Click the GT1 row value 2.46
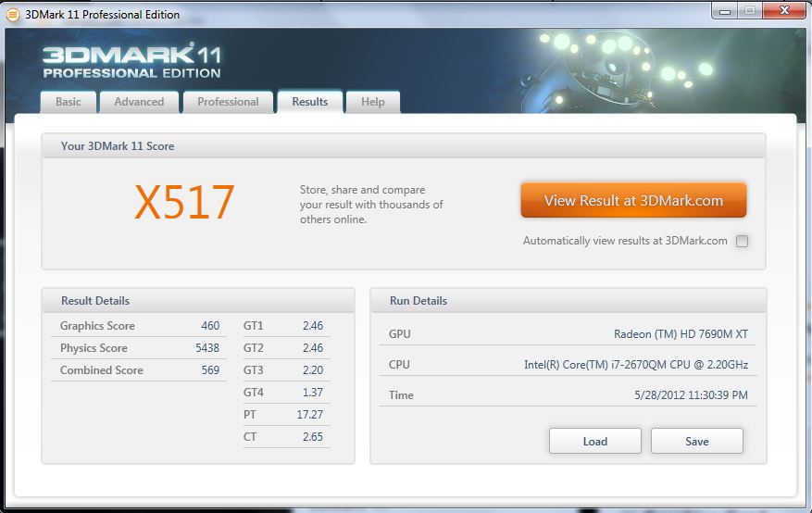This screenshot has width=812, height=513. coord(313,326)
